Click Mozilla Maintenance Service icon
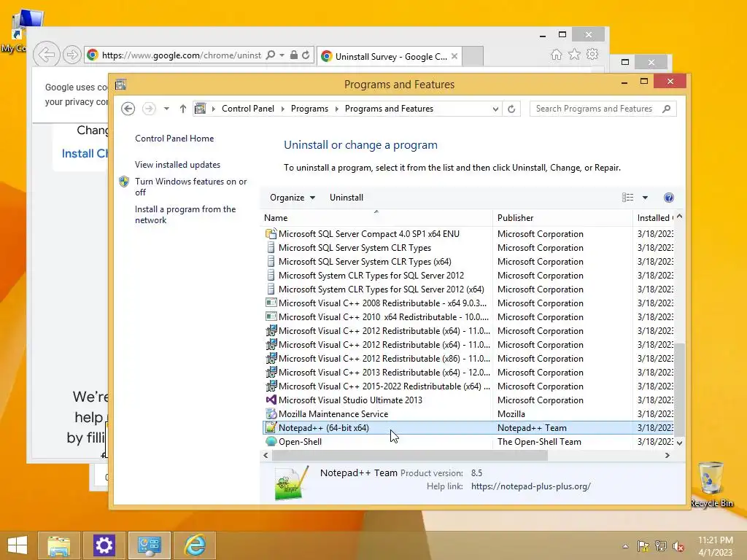This screenshot has height=560, width=747. (271, 414)
